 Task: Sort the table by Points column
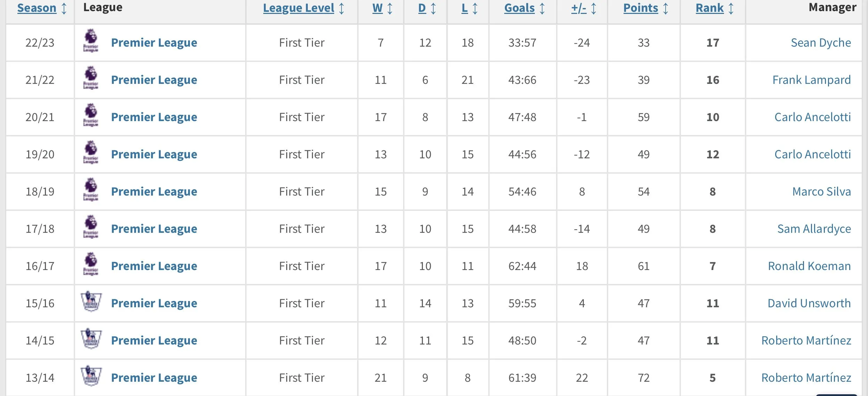click(x=641, y=8)
